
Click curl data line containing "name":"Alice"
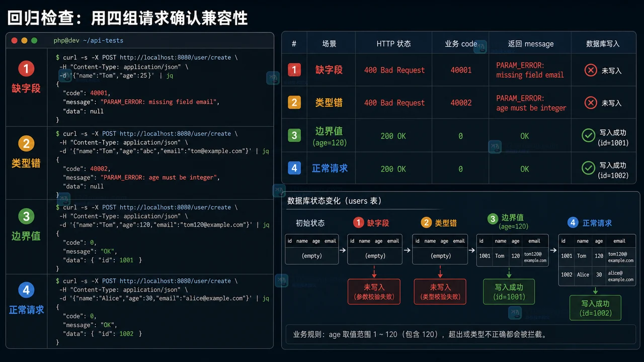(x=164, y=298)
